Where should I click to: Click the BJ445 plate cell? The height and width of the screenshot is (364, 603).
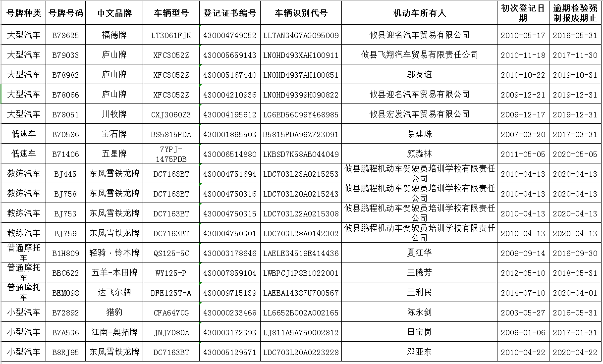click(65, 174)
